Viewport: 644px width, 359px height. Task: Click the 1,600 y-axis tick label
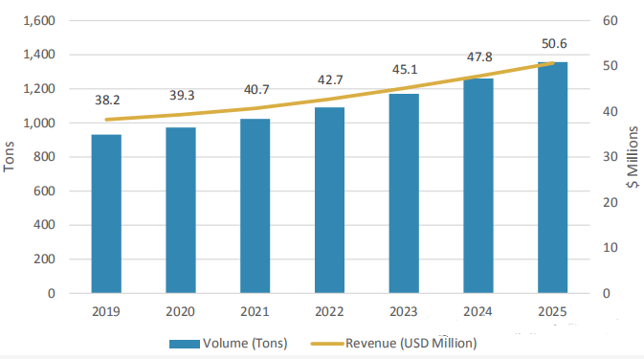coord(39,20)
